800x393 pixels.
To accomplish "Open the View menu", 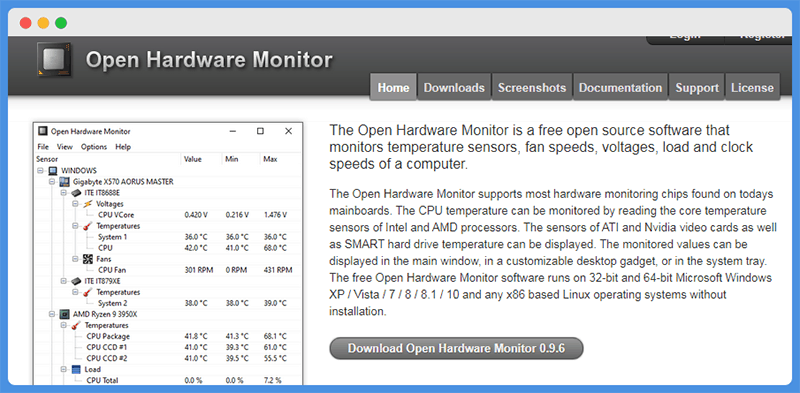I will coord(65,147).
